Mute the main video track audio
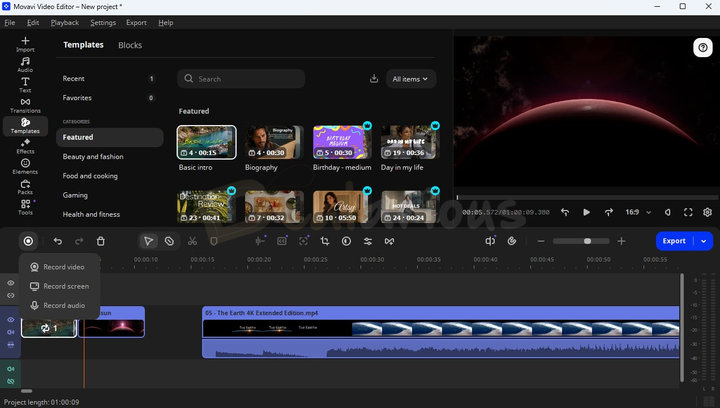Viewport: 720px width, 408px height. click(x=11, y=332)
